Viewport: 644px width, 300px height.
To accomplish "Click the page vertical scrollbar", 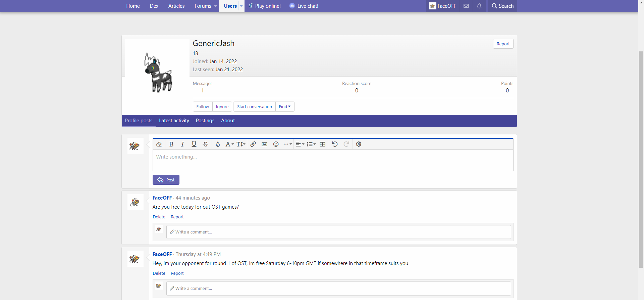I will coord(641,160).
